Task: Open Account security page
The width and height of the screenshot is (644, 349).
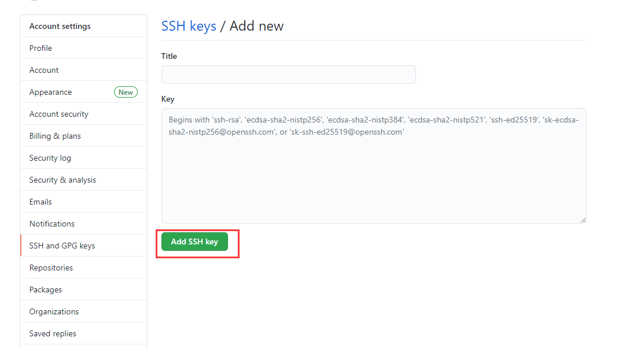Action: click(x=58, y=114)
